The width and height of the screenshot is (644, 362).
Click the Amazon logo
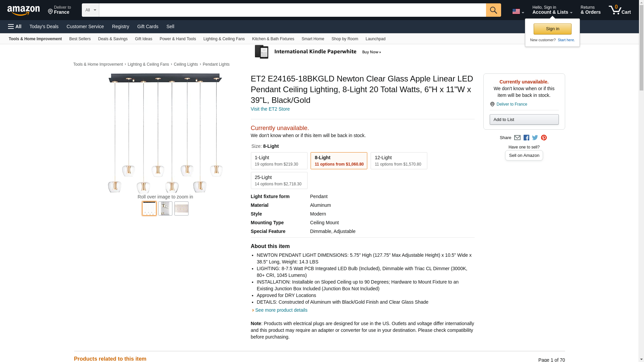coord(23,10)
